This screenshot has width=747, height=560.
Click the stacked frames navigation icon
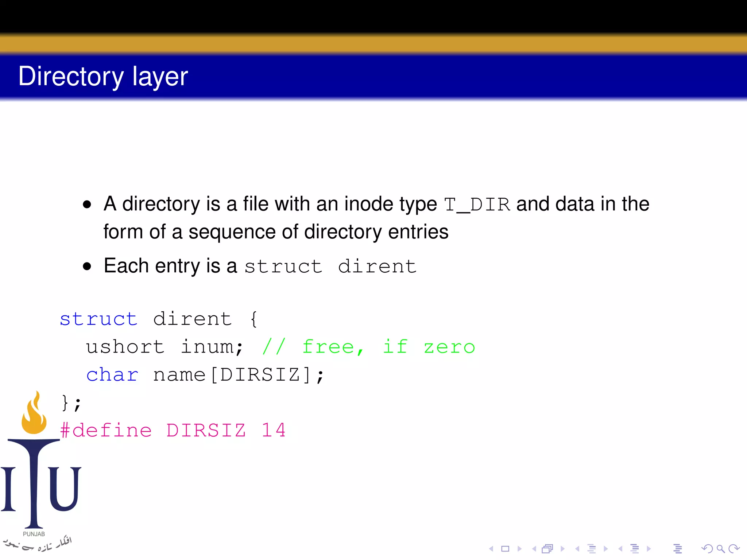(x=547, y=549)
